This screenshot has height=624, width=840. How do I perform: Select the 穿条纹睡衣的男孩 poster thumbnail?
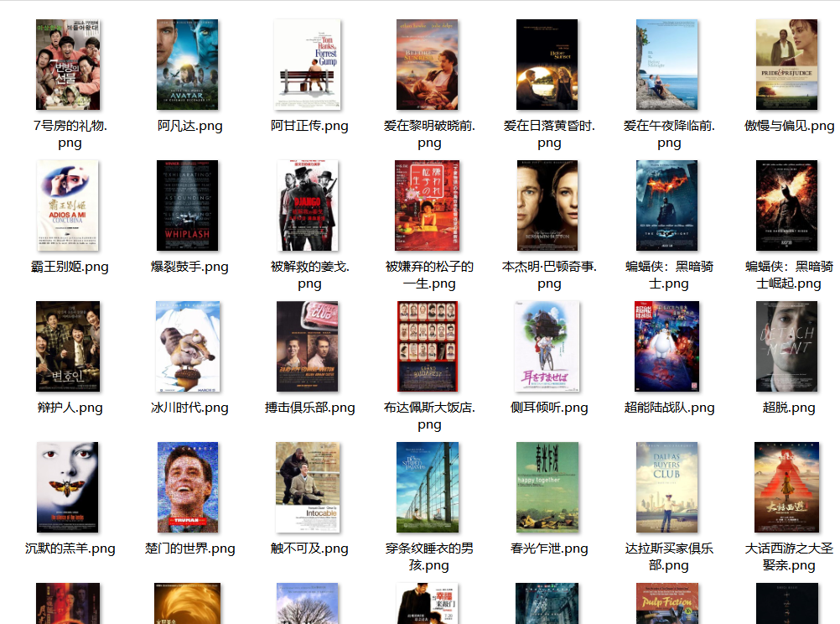(428, 487)
